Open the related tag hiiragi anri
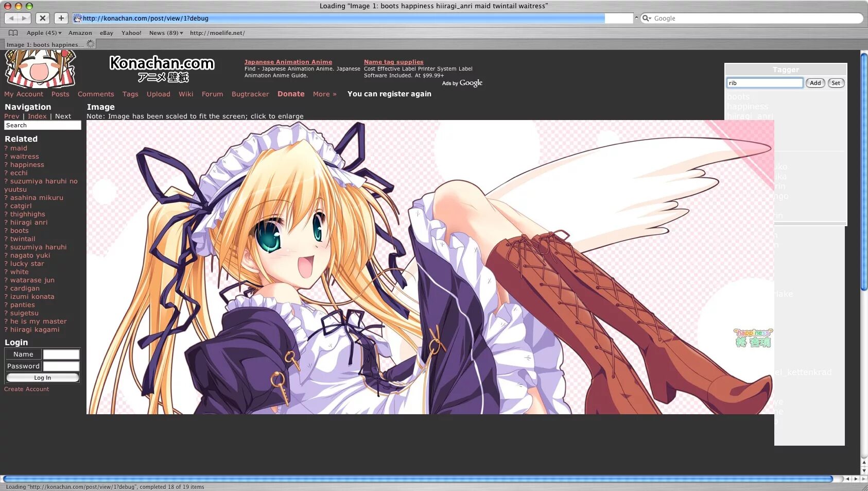The height and width of the screenshot is (491, 868). [29, 223]
